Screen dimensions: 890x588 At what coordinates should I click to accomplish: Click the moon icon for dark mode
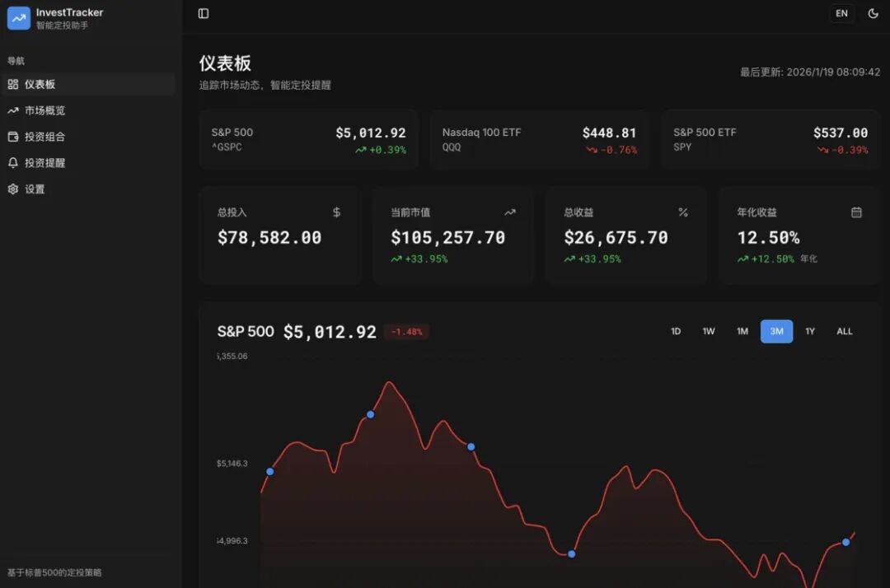pyautogui.click(x=874, y=13)
